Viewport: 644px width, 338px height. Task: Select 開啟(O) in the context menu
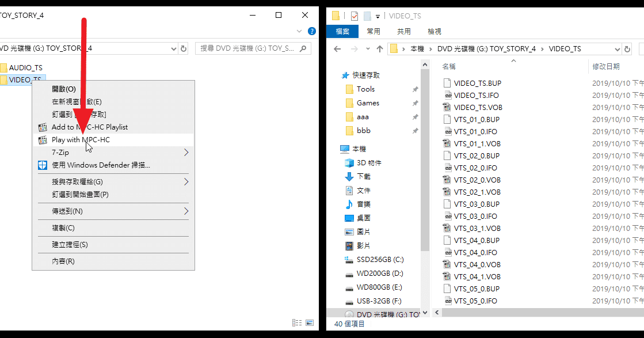tap(113, 89)
